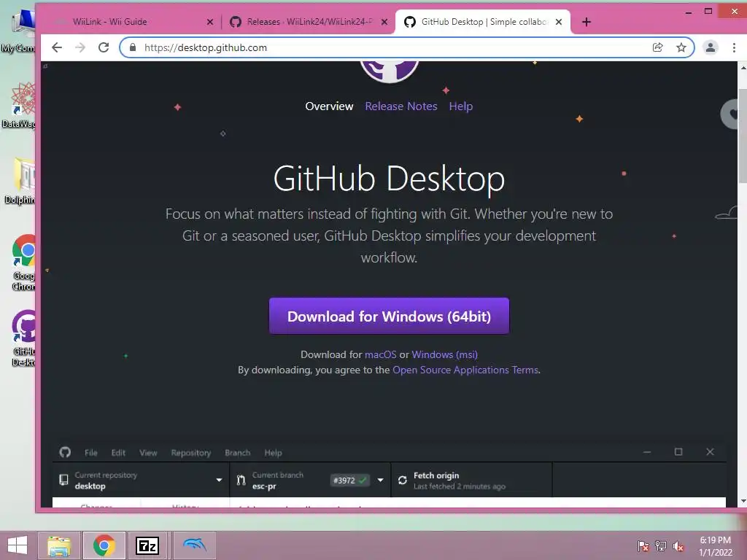Screen dimensions: 747x560
Task: Select the Dolphin folder on the desktop
Action: (20, 181)
